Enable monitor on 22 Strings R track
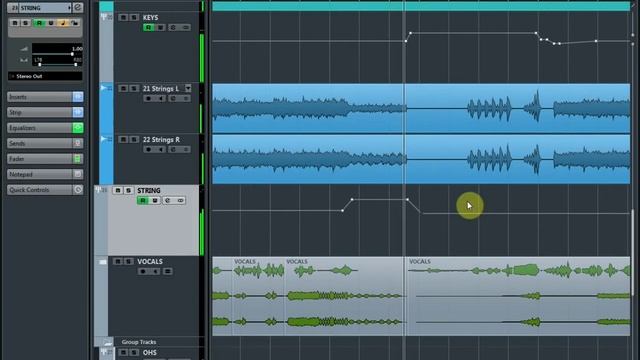This screenshot has width=640, height=360. tap(160, 149)
